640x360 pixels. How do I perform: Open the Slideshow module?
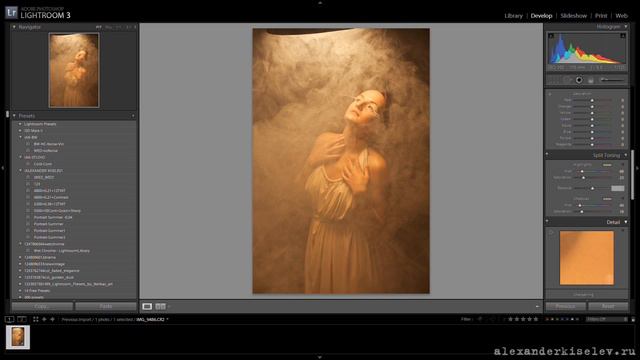click(573, 16)
